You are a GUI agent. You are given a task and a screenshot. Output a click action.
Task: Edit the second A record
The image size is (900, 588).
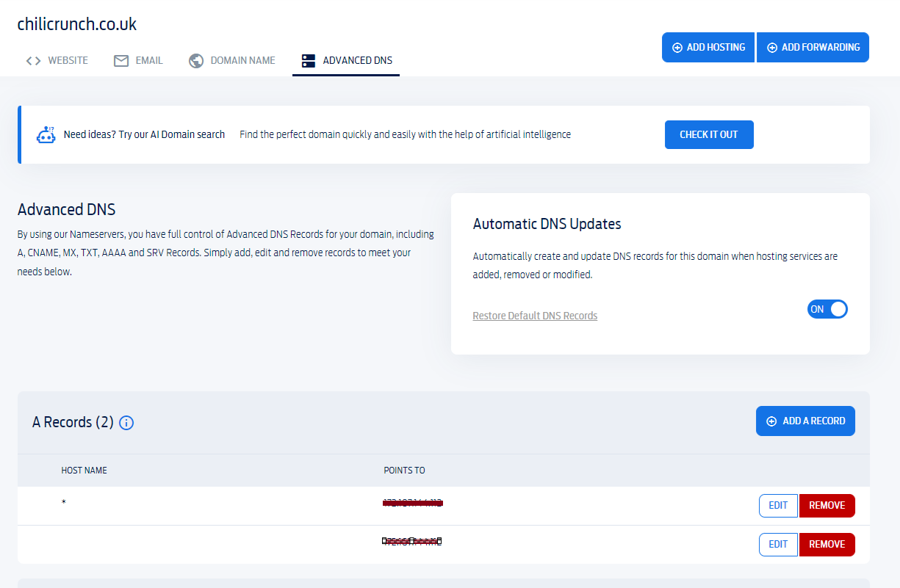pos(778,545)
